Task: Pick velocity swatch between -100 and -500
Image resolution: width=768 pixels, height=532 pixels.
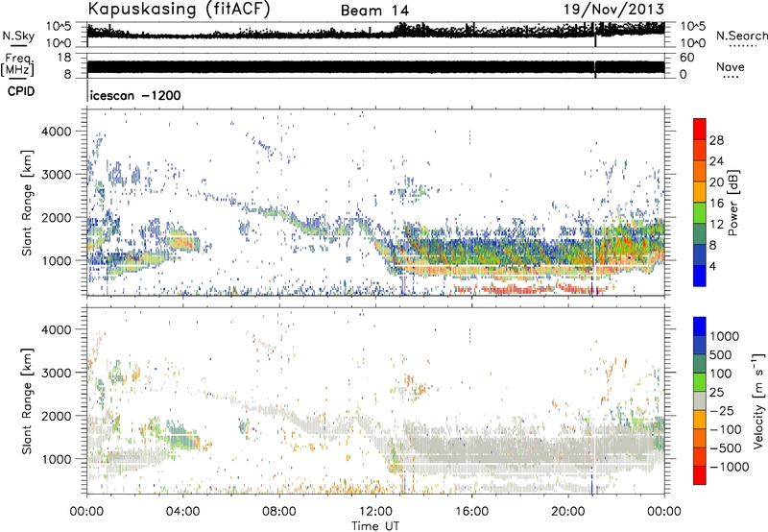Action: 700,438
